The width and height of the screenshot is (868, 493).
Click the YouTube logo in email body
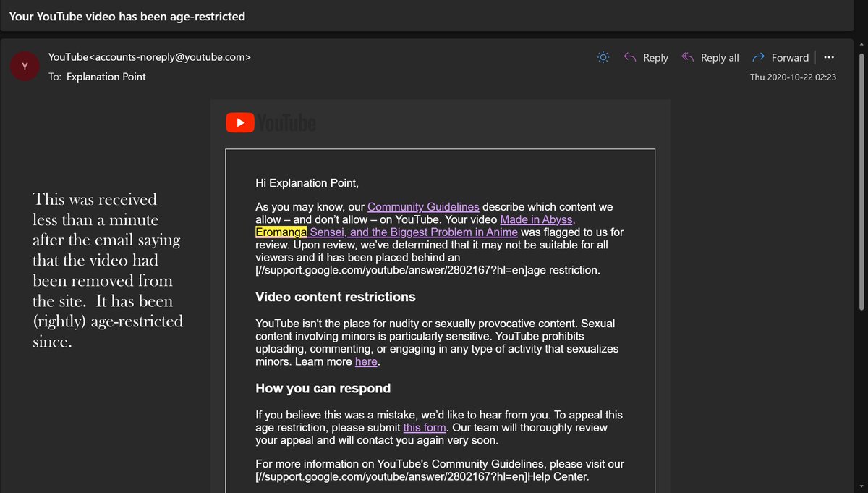point(271,123)
